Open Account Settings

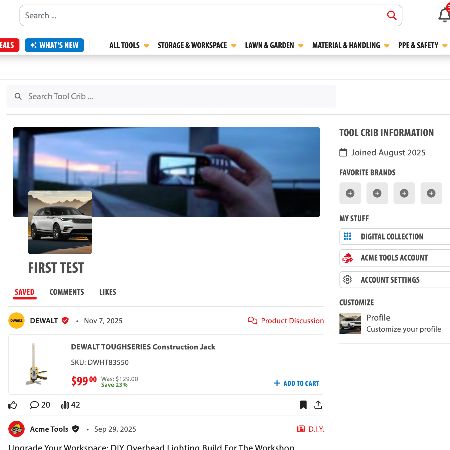tap(395, 279)
